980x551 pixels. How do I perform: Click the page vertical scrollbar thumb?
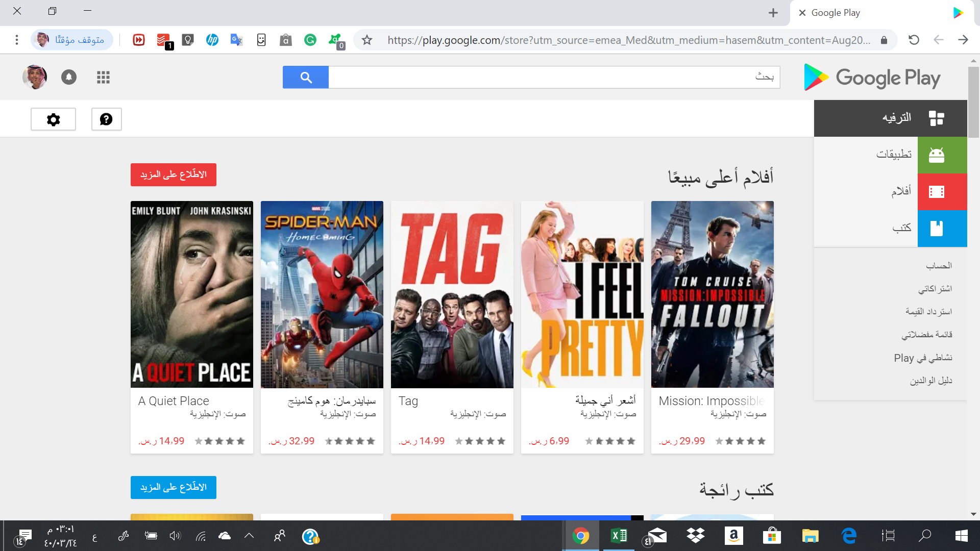tap(973, 102)
